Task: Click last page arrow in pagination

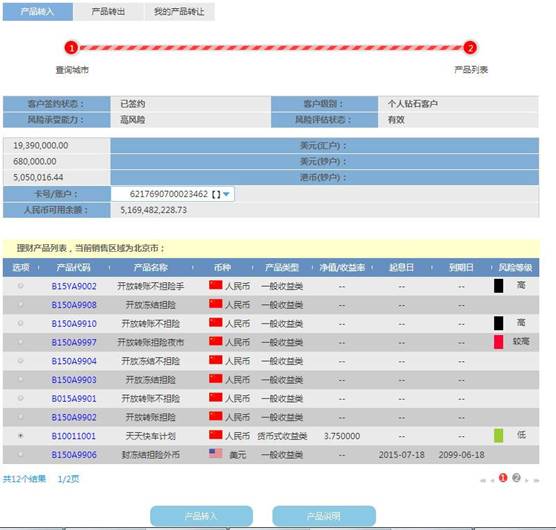Action: coord(536,480)
